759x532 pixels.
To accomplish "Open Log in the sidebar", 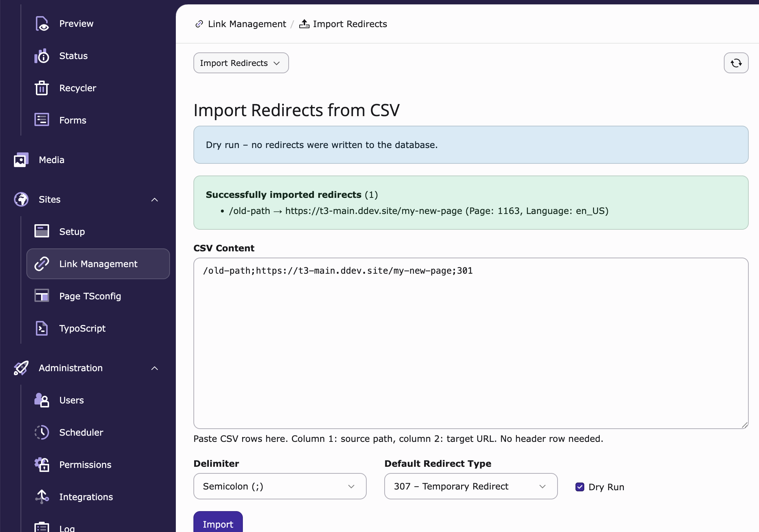I will point(67,528).
